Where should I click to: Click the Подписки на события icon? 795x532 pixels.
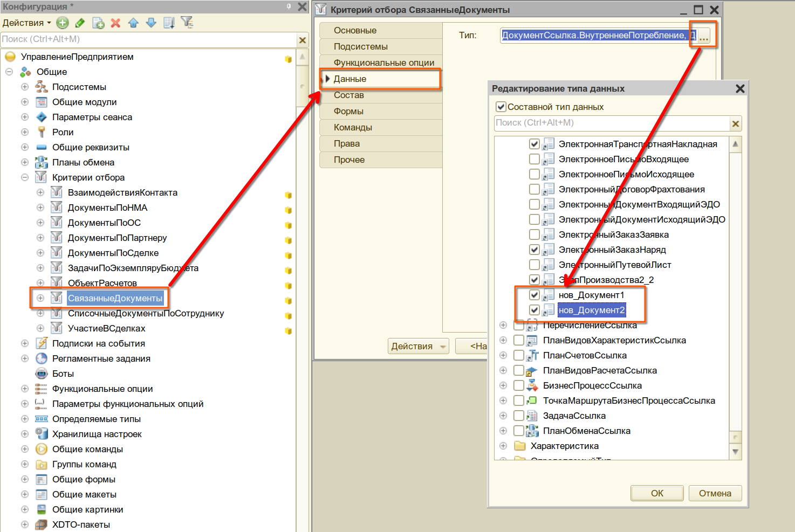[x=42, y=343]
